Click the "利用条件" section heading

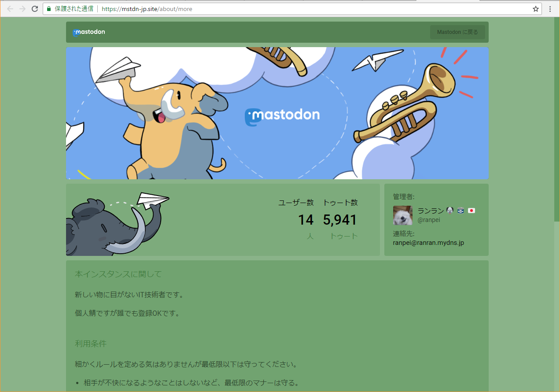[x=91, y=344]
